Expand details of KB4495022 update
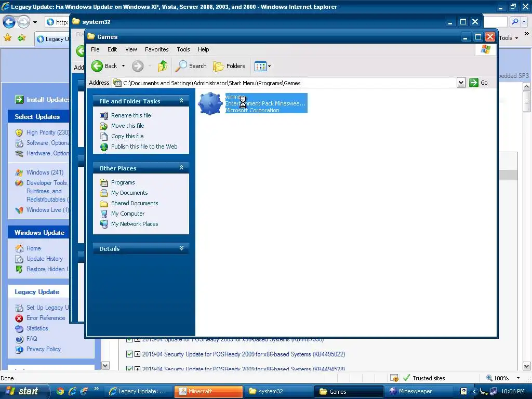 [137, 354]
